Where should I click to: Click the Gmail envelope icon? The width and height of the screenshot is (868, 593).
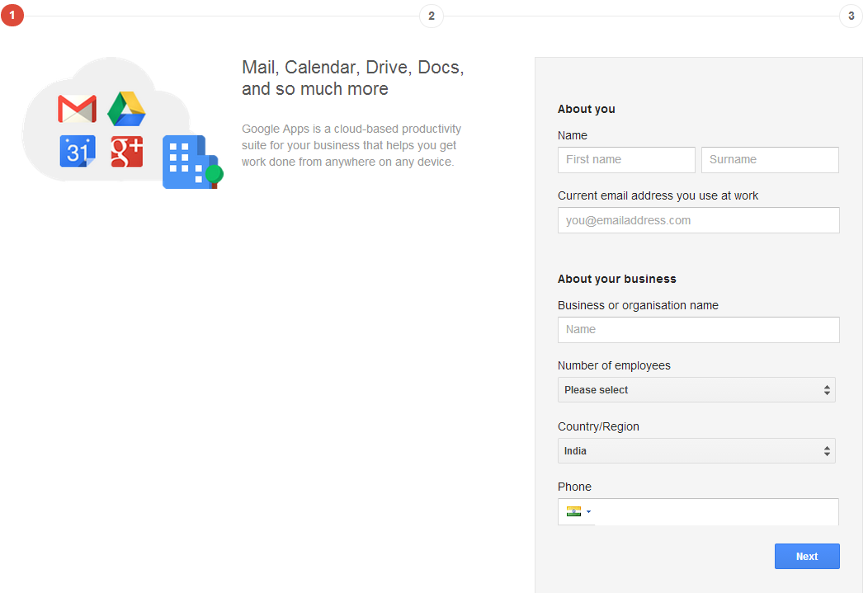point(76,107)
